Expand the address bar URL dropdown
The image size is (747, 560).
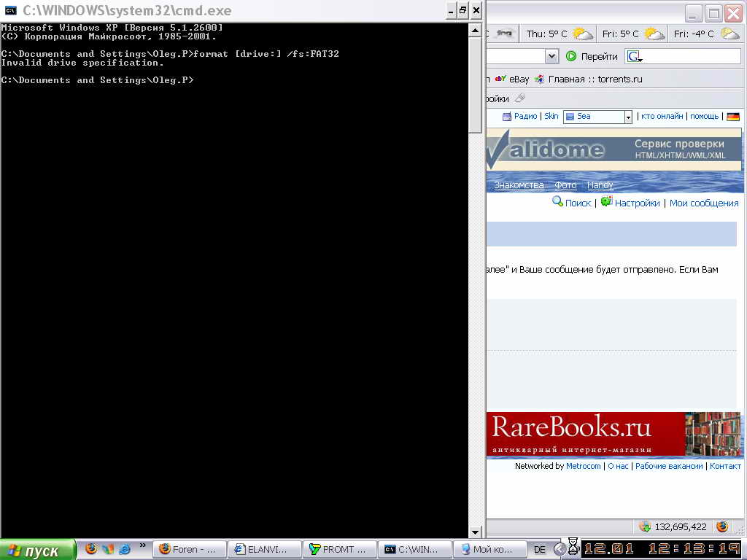[551, 56]
